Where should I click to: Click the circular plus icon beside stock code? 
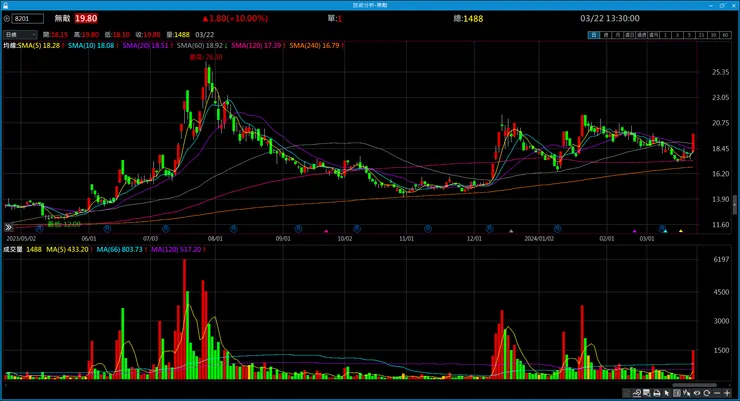[x=9, y=18]
